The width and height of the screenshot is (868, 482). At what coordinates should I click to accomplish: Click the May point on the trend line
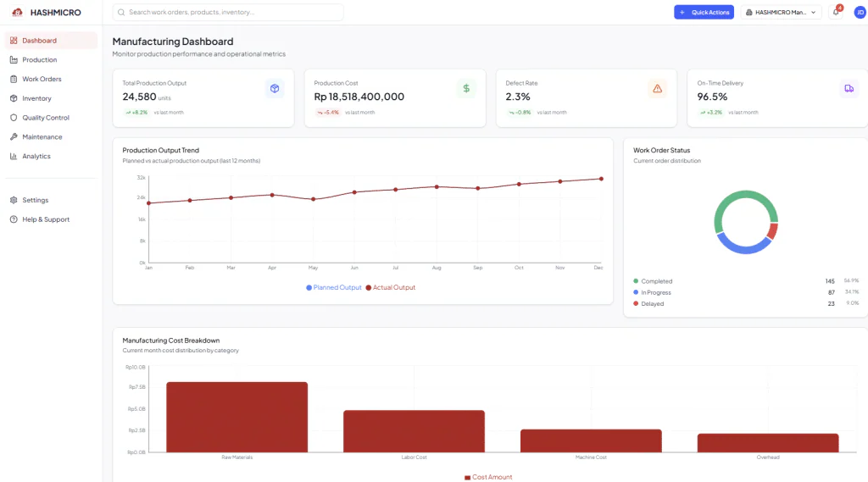pos(314,199)
